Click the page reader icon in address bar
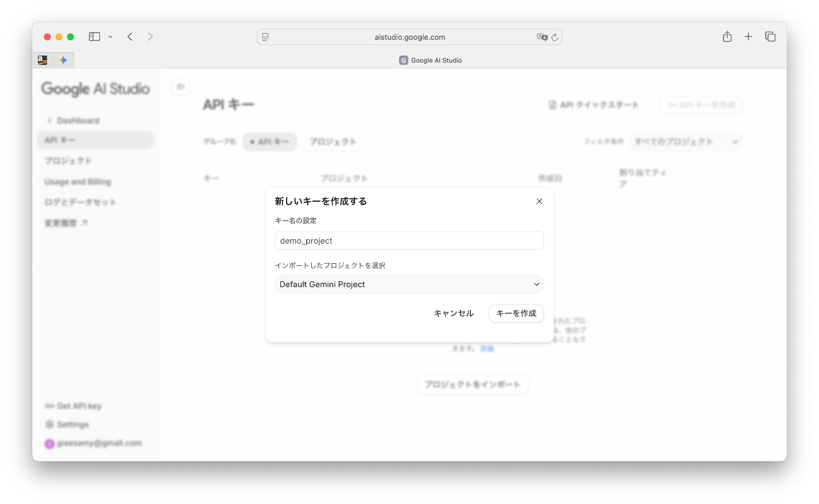Viewport: 819px width, 504px height. (266, 37)
